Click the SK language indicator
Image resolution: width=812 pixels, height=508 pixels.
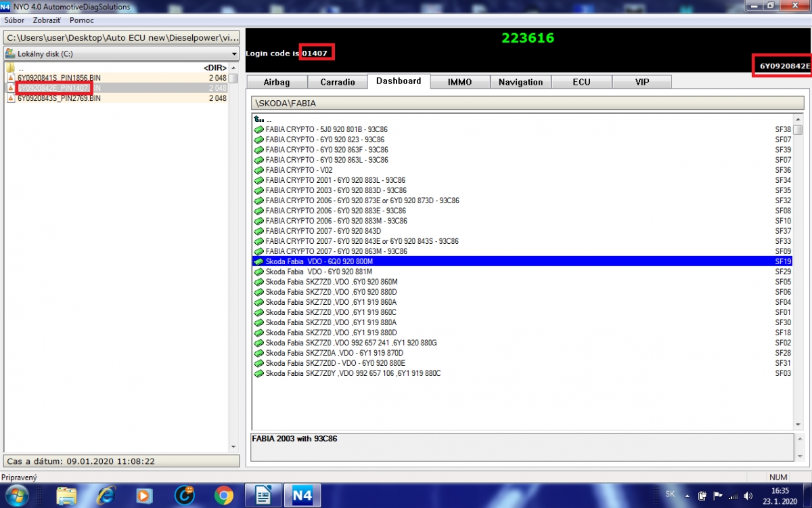tap(670, 494)
